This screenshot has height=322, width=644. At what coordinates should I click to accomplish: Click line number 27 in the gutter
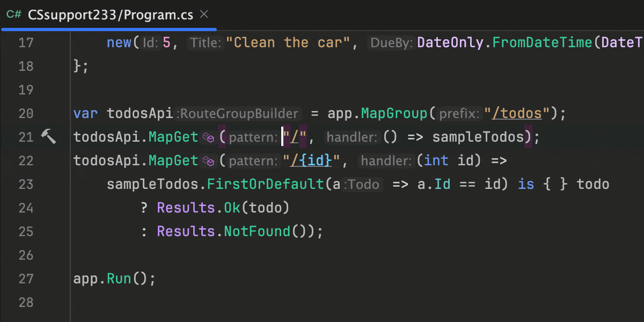pyautogui.click(x=26, y=279)
